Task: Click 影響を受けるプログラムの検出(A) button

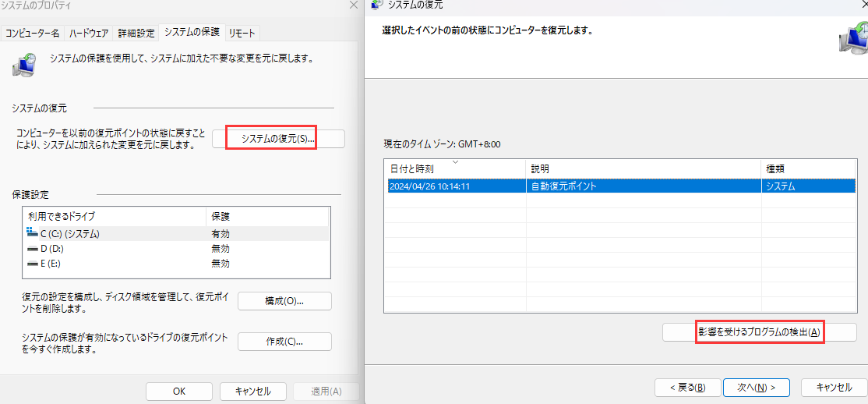Action: coord(760,332)
